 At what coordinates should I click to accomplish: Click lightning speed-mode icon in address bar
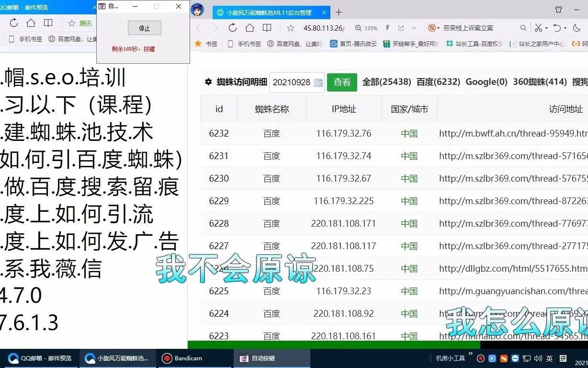point(387,28)
